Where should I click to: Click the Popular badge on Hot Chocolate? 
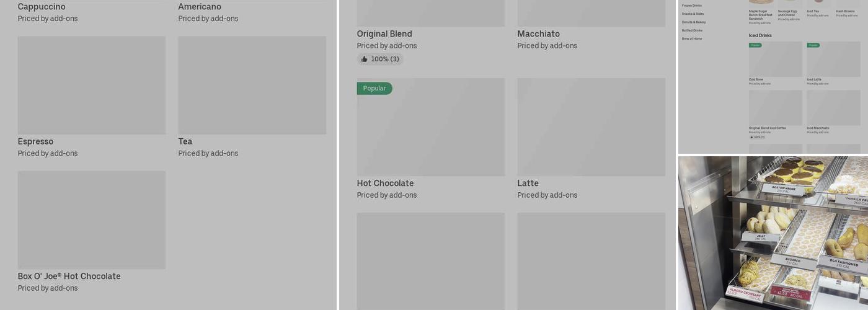tap(374, 88)
